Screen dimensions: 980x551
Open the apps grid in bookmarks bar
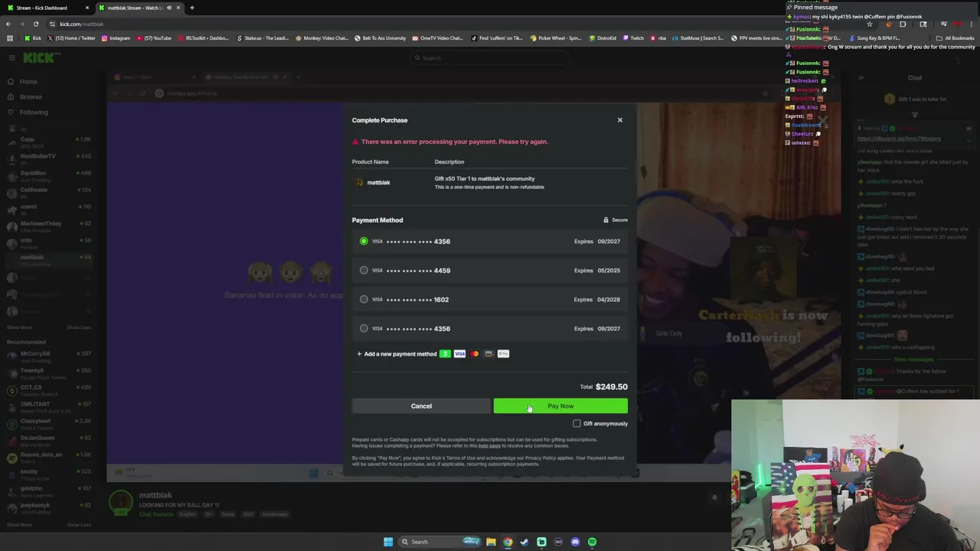[9, 37]
